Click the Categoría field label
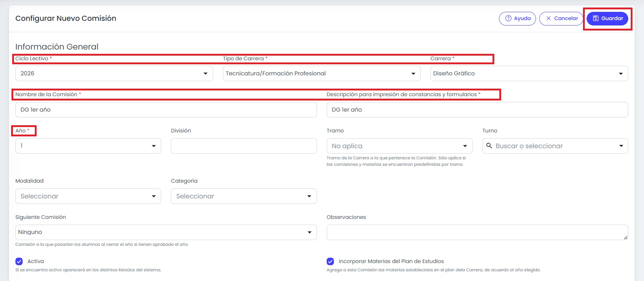This screenshot has height=281, width=644. pos(184,181)
